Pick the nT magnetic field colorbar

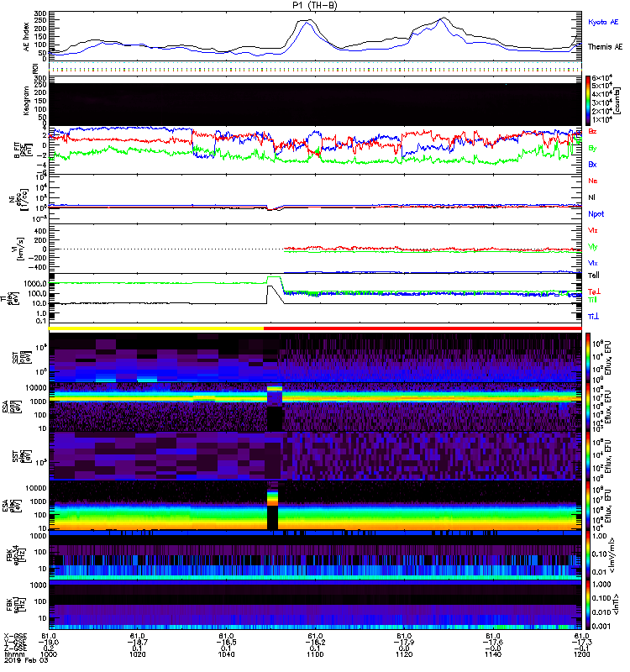(588, 605)
